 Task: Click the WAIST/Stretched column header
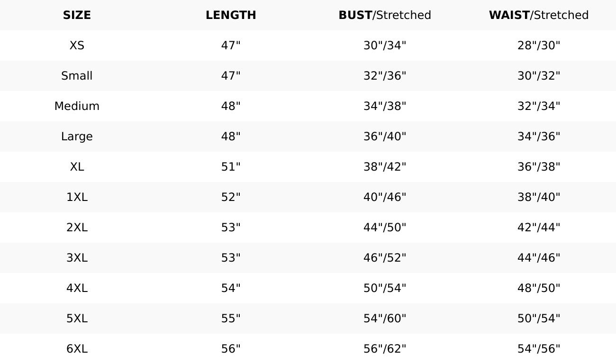pos(539,15)
